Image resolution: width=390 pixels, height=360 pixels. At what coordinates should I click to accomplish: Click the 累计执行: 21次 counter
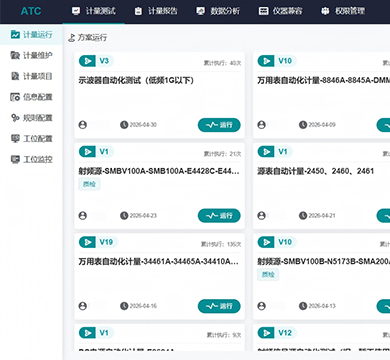[222, 154]
